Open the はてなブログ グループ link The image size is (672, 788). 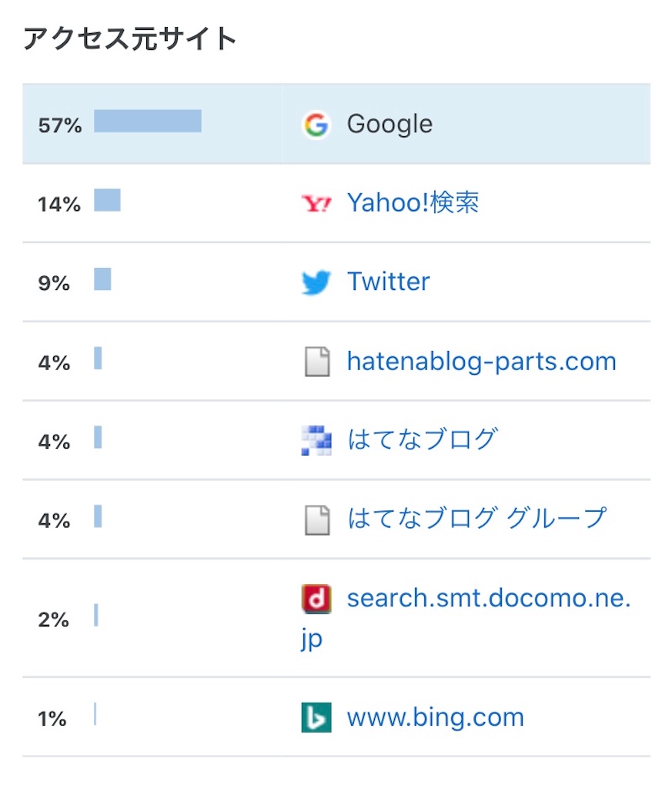pos(477,518)
